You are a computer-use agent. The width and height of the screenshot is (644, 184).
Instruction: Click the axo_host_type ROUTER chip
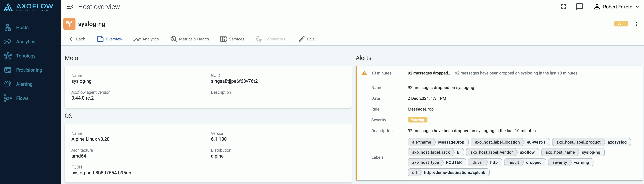[437, 162]
